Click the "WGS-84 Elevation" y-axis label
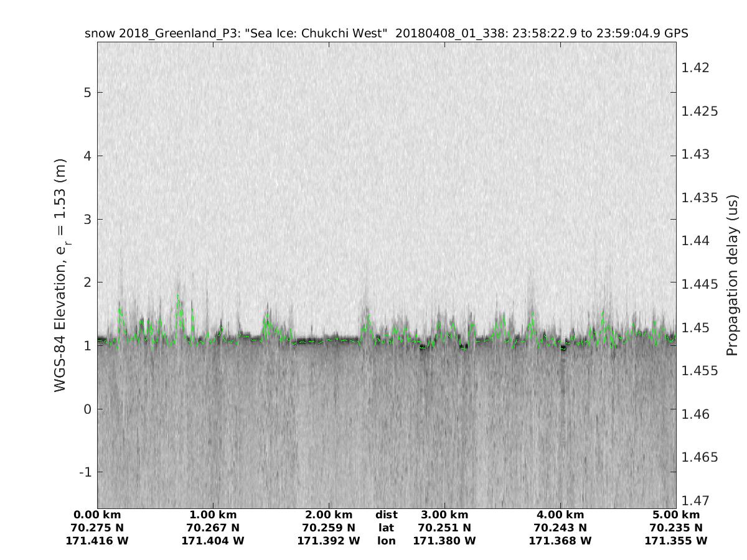The width and height of the screenshot is (747, 560). [x=61, y=274]
